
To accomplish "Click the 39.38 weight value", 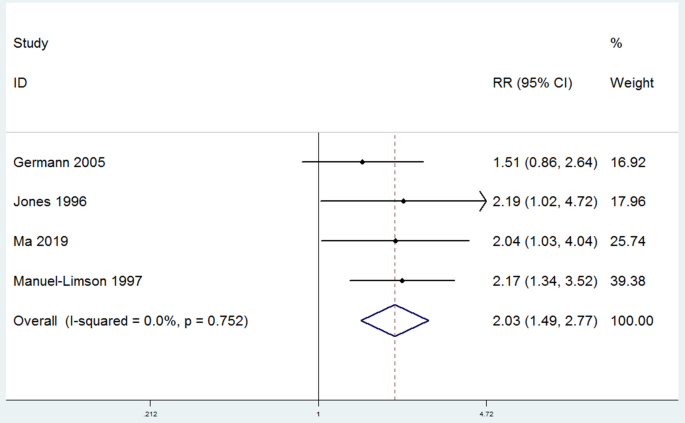I will pos(628,281).
